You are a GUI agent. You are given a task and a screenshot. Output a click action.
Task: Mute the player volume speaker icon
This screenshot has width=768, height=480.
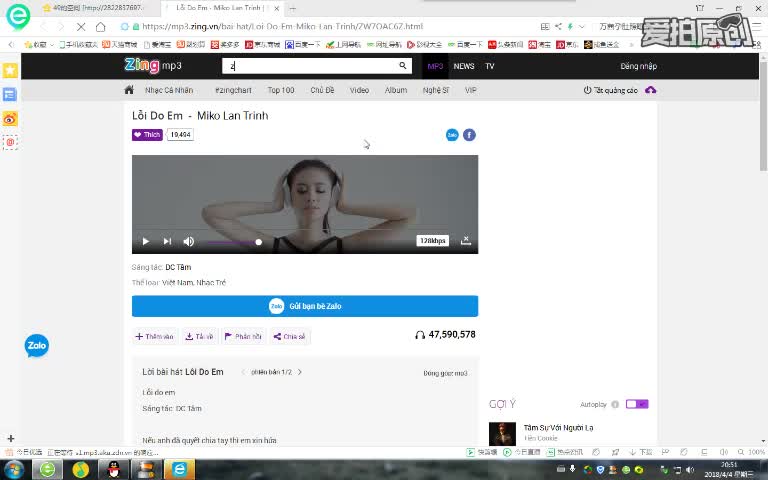[188, 241]
